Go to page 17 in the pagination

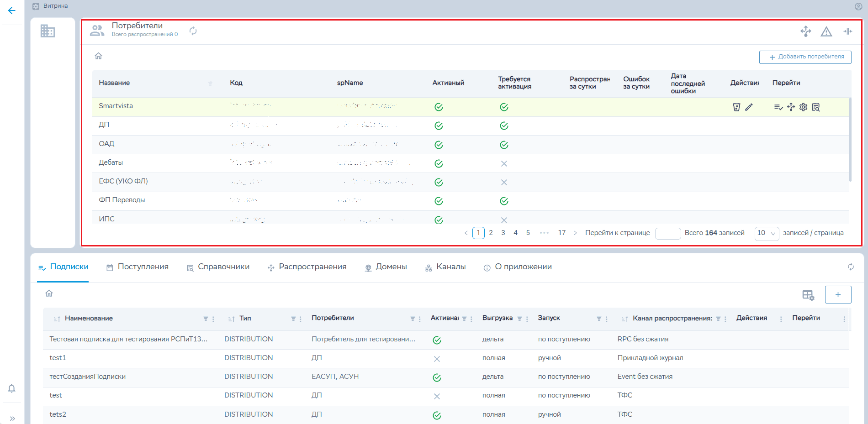[x=561, y=233]
